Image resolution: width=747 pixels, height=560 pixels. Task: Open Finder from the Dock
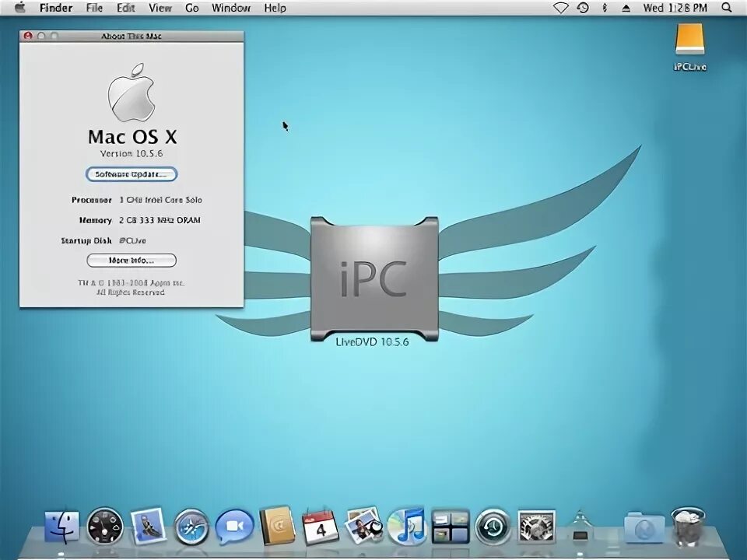[62, 527]
